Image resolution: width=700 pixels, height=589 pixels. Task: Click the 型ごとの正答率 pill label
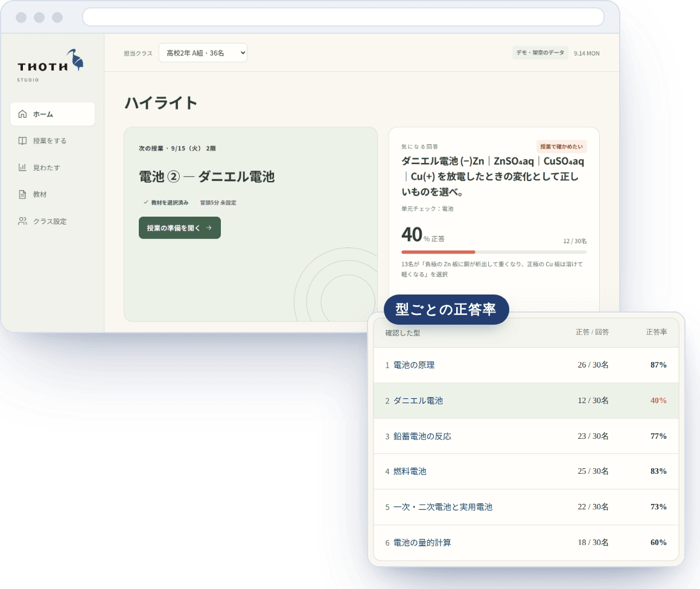point(446,310)
